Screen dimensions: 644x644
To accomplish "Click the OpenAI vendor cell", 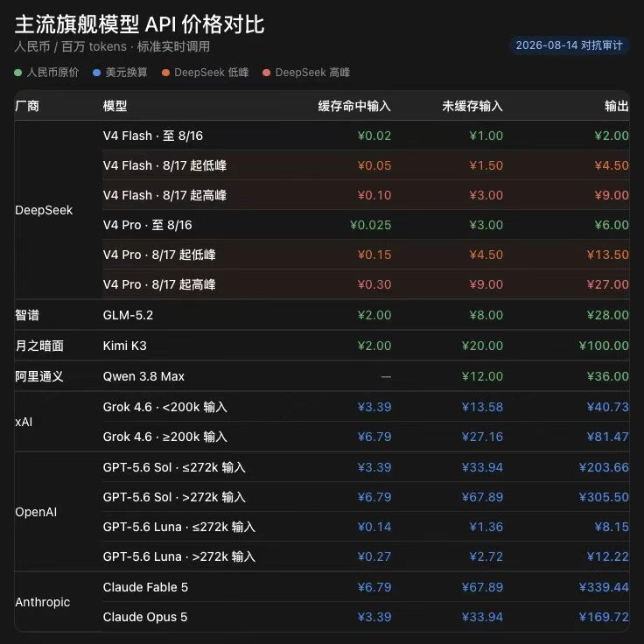I will point(36,512).
